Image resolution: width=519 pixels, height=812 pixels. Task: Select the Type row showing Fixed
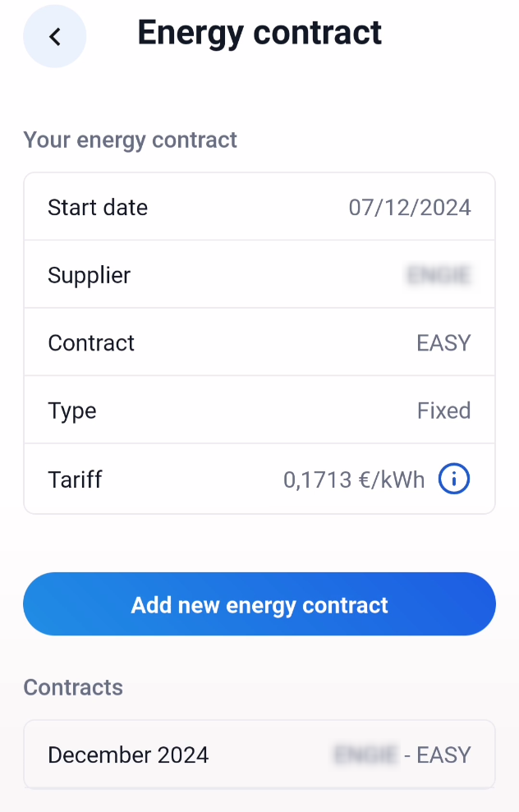(x=259, y=411)
